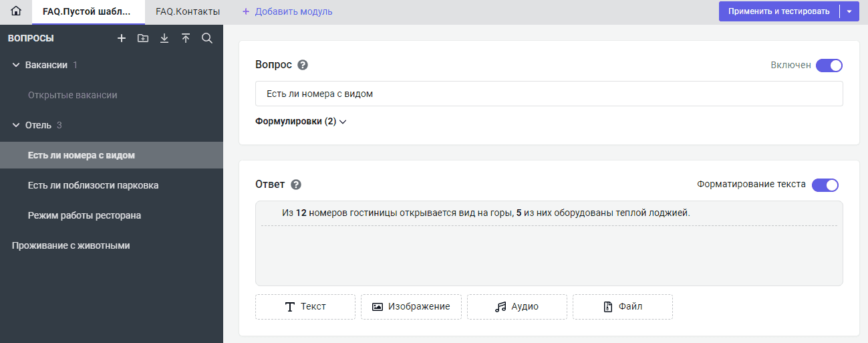Open search in the questions panel
Screen dimensions: 868x343
207,39
